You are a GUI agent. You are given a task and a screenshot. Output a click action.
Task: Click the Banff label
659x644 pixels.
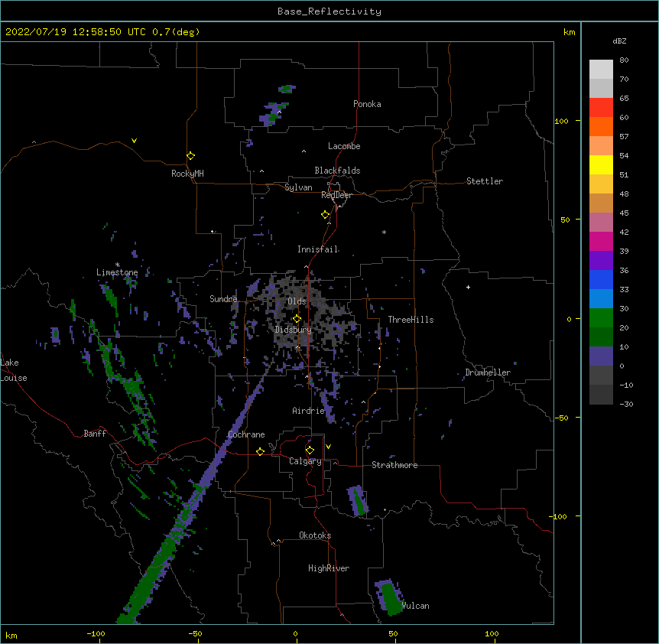click(95, 434)
